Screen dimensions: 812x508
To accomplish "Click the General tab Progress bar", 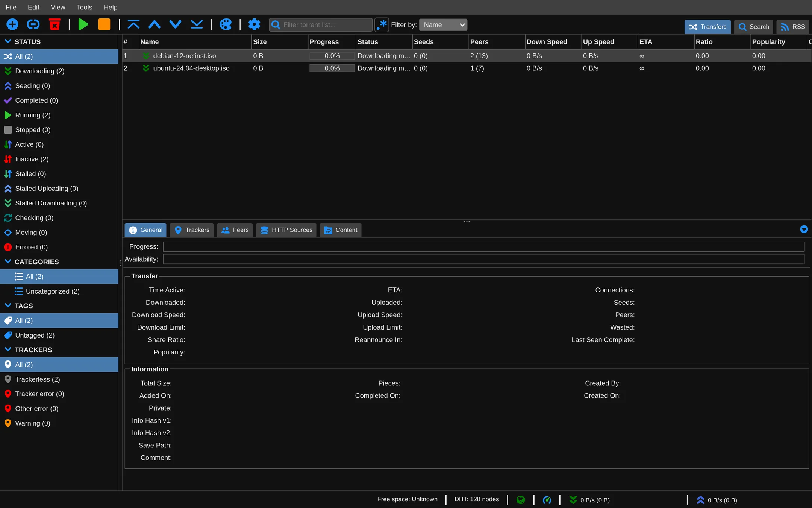I will 483,246.
